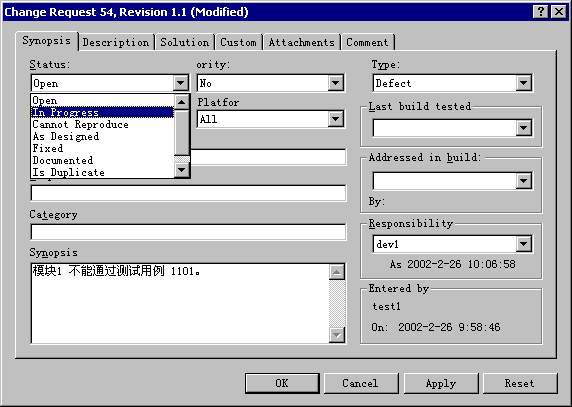Confirm changes with OK button
Viewport: 572px width, 407px height.
[x=282, y=383]
